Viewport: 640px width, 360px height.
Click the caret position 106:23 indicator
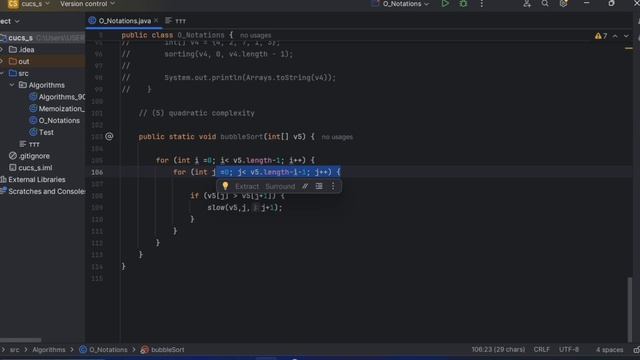tap(498, 350)
